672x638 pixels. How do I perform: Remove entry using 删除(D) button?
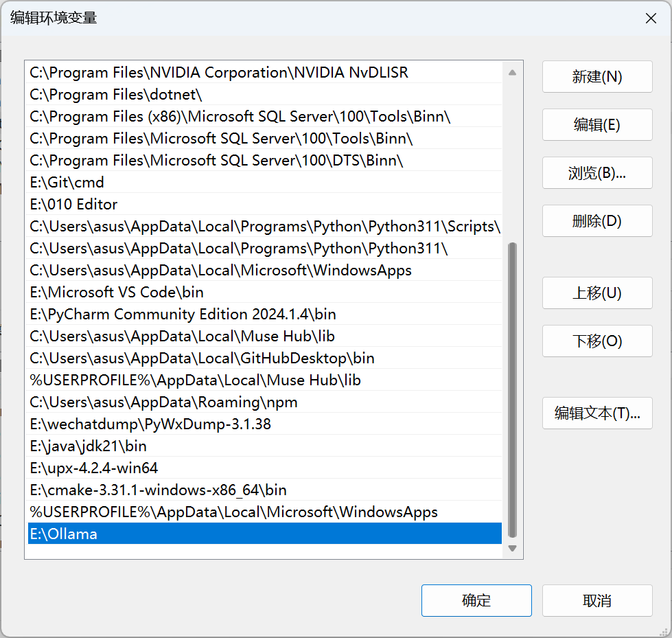click(597, 221)
